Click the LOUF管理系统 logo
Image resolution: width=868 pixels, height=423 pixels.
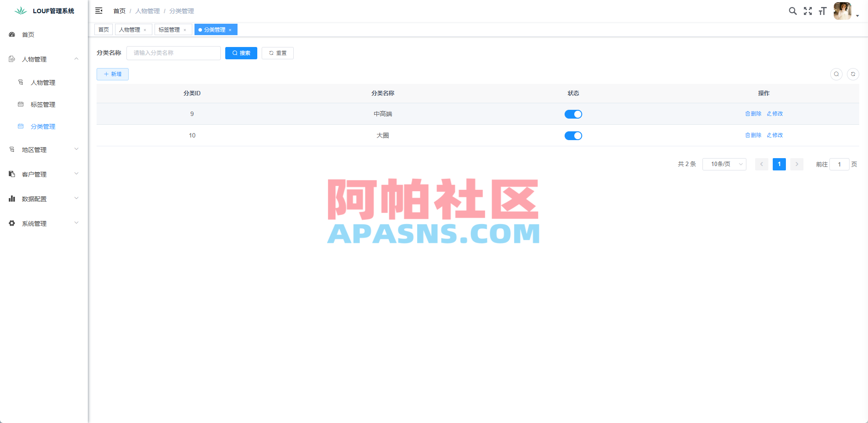44,11
